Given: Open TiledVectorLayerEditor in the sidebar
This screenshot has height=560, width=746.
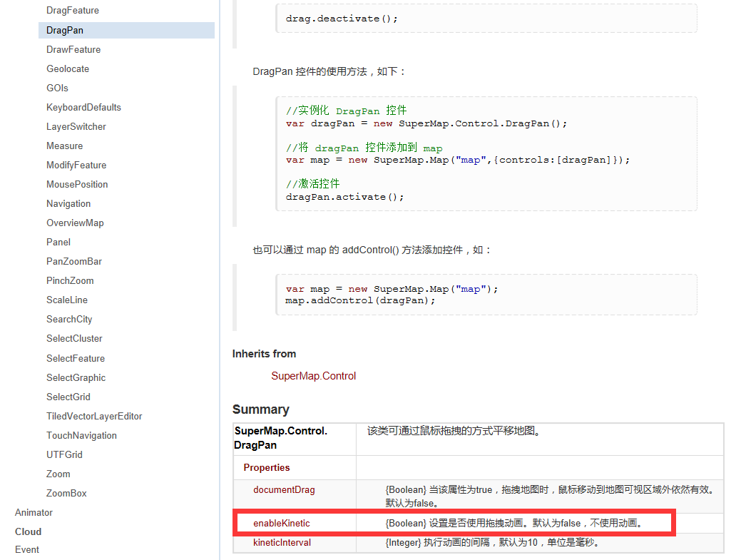Looking at the screenshot, I should coord(94,417).
